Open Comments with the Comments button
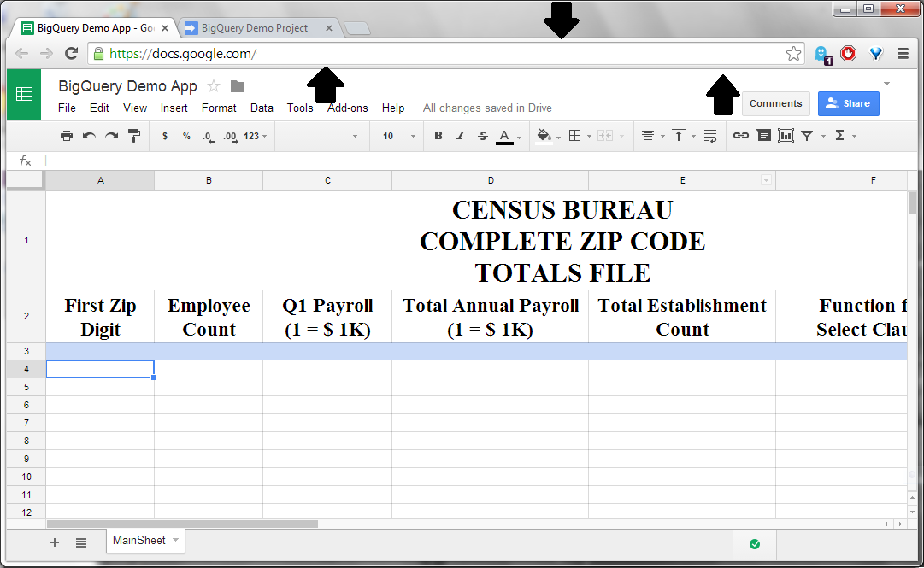This screenshot has width=924, height=568. 775,102
